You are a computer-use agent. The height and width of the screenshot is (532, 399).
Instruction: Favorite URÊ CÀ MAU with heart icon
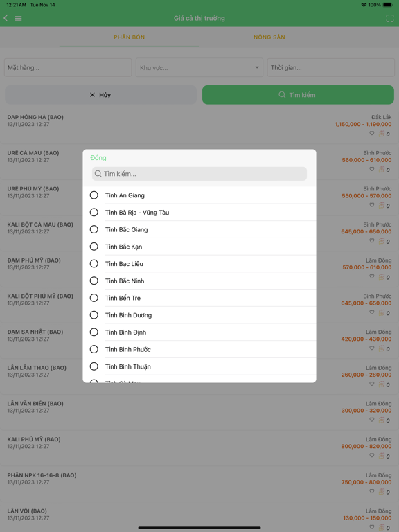pos(372,169)
